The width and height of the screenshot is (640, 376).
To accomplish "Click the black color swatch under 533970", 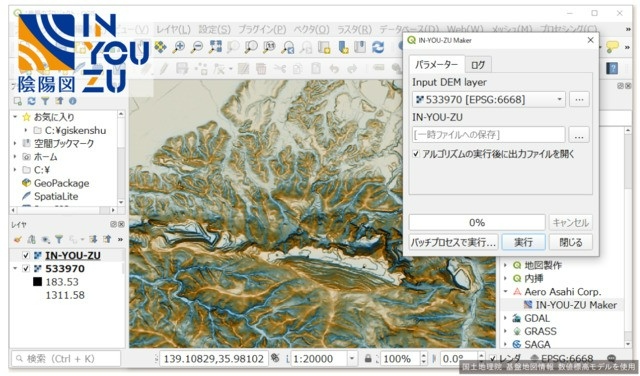I will (x=38, y=282).
